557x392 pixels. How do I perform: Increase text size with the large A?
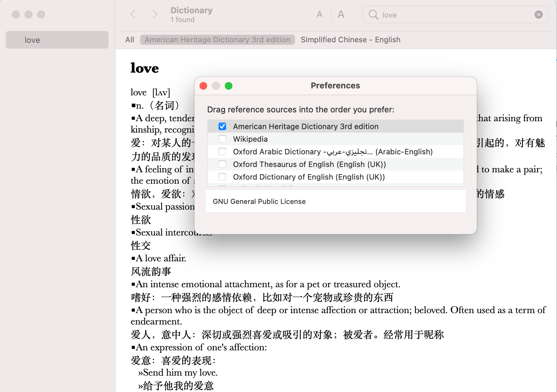(341, 14)
